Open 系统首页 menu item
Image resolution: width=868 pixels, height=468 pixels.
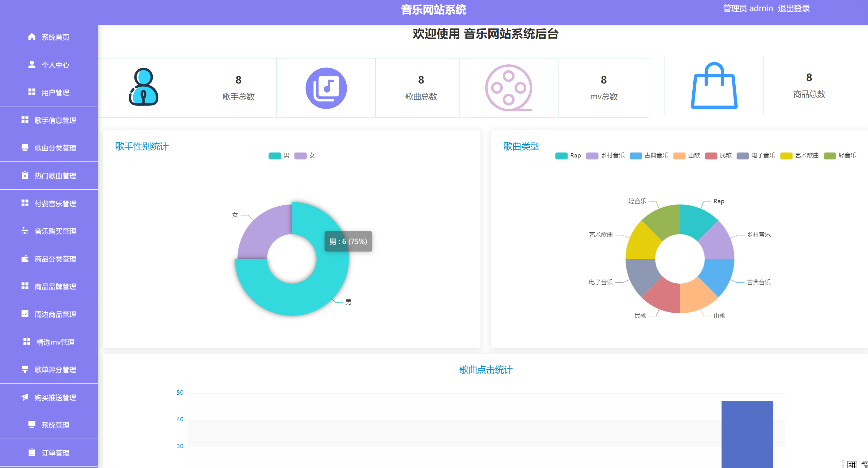pos(49,37)
